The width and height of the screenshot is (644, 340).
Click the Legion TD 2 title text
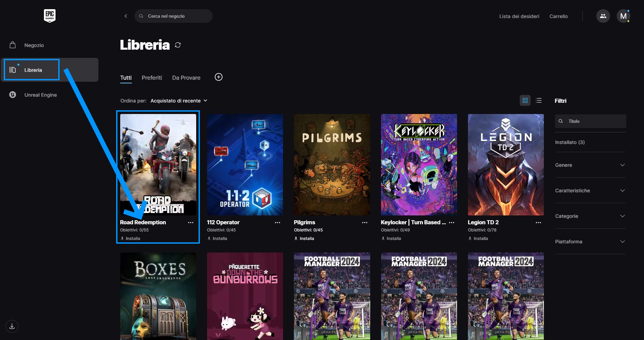pos(483,222)
